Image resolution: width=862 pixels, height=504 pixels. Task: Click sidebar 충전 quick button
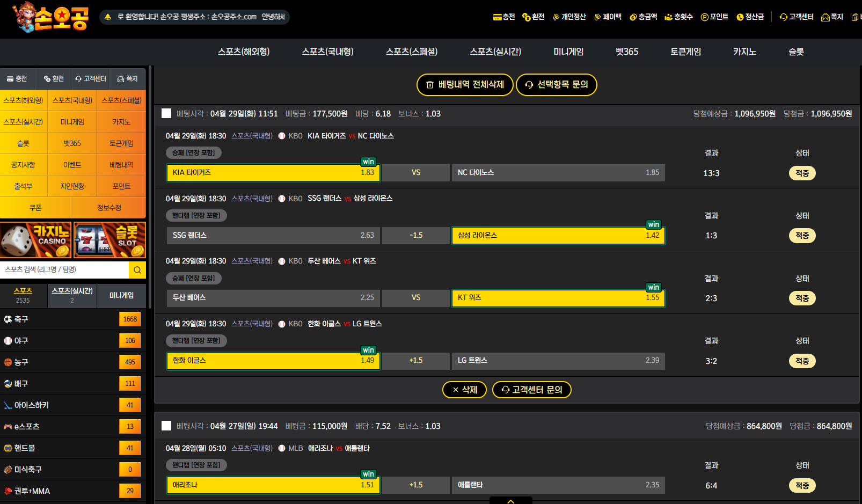coord(17,79)
